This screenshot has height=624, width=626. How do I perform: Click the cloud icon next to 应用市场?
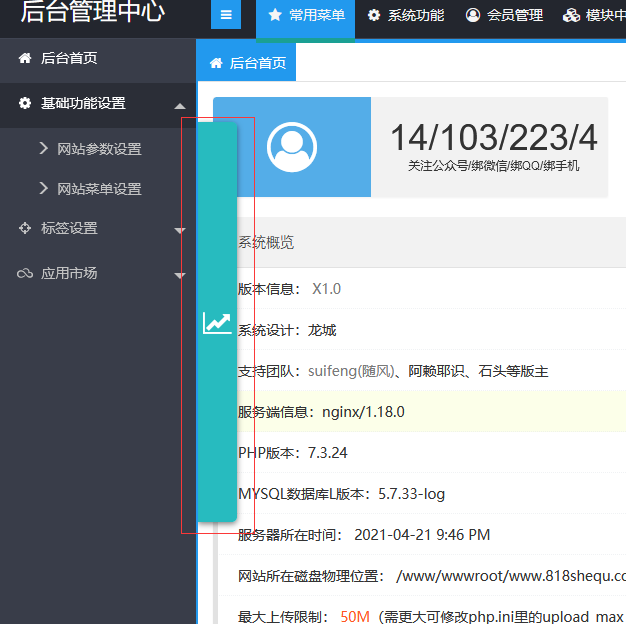pos(25,274)
